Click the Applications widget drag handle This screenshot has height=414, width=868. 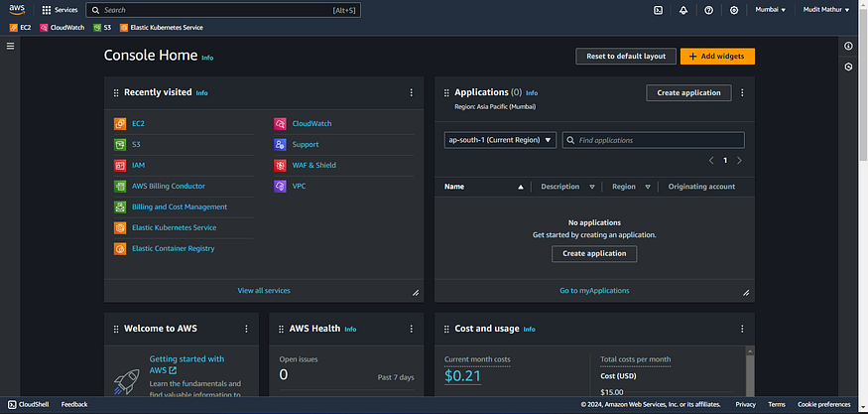click(x=446, y=93)
